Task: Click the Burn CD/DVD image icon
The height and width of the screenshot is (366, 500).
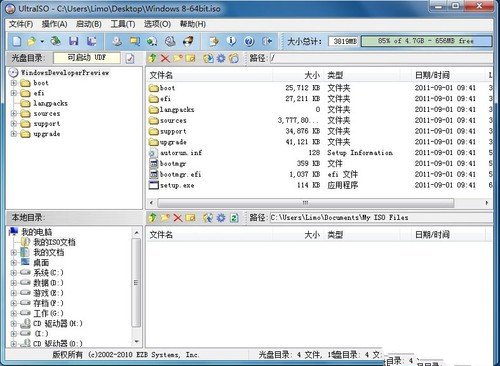Action: click(188, 41)
